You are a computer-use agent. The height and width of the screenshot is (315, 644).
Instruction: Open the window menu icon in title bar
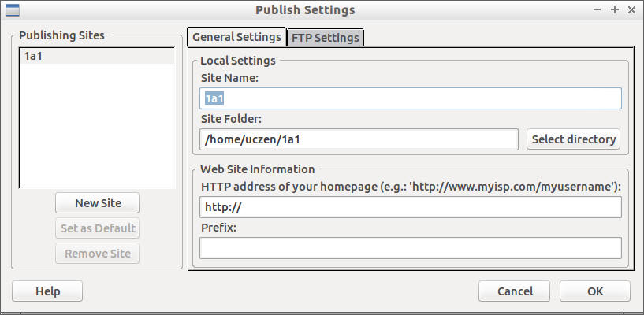[12, 10]
